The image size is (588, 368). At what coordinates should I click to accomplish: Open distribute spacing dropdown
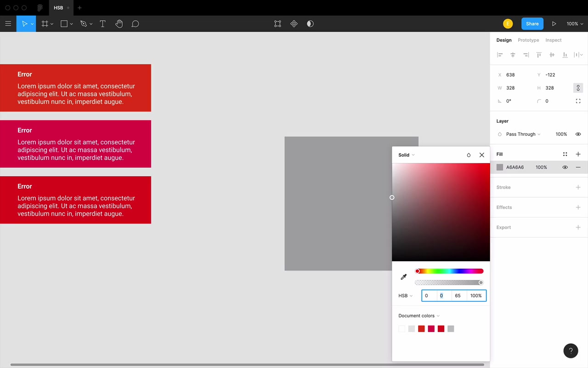coord(578,55)
